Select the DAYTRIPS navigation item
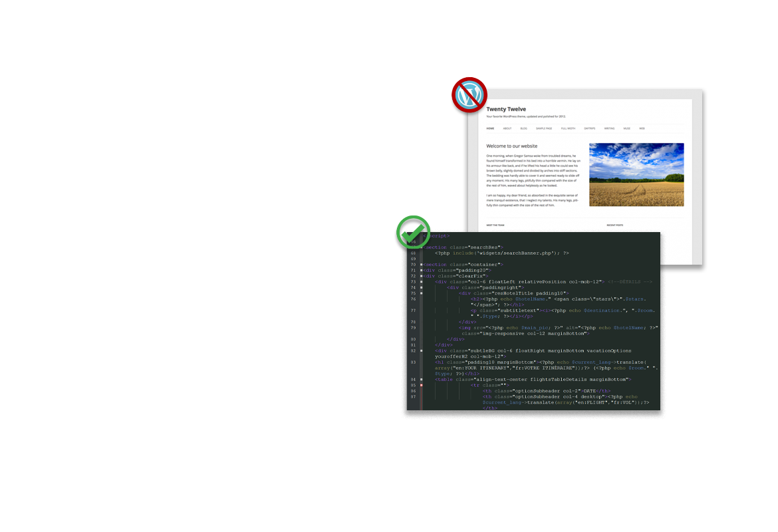This screenshot has width=778, height=532. (590, 128)
